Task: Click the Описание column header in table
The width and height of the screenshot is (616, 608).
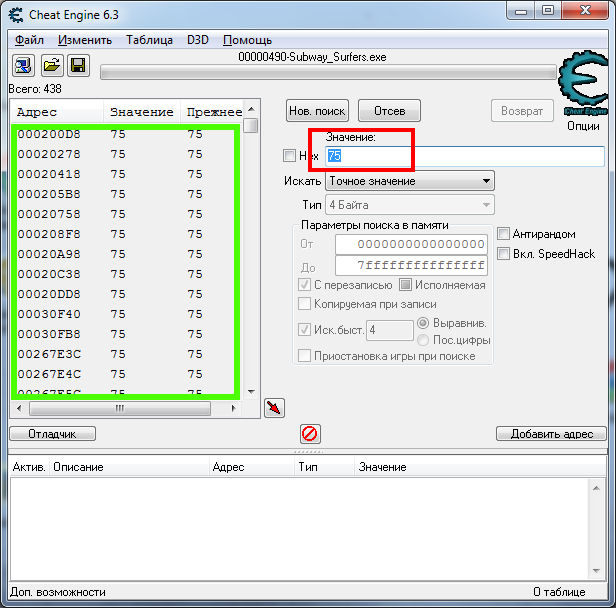Action: pos(129,467)
